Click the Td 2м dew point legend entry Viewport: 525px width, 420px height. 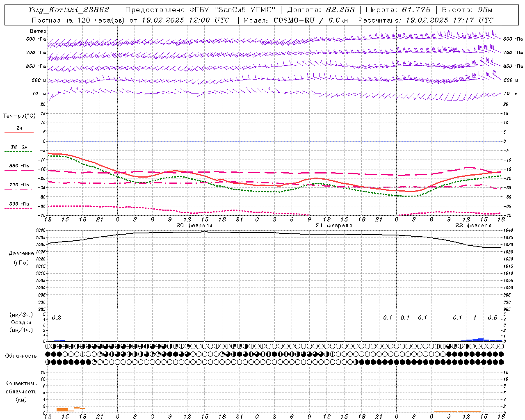pos(19,147)
